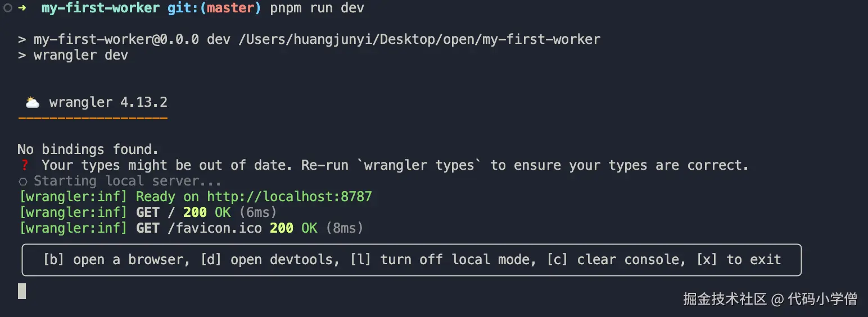Click the spinner circle before 'Starting local server'
This screenshot has width=868, height=317.
coord(23,182)
